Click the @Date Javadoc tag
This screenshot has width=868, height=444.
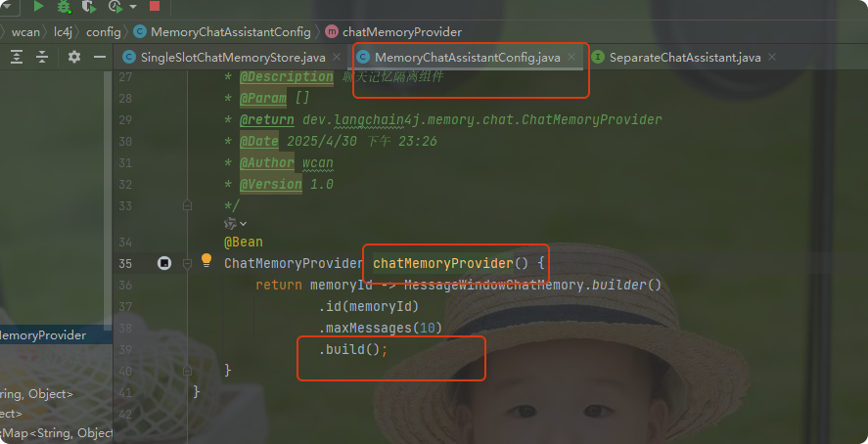point(259,142)
